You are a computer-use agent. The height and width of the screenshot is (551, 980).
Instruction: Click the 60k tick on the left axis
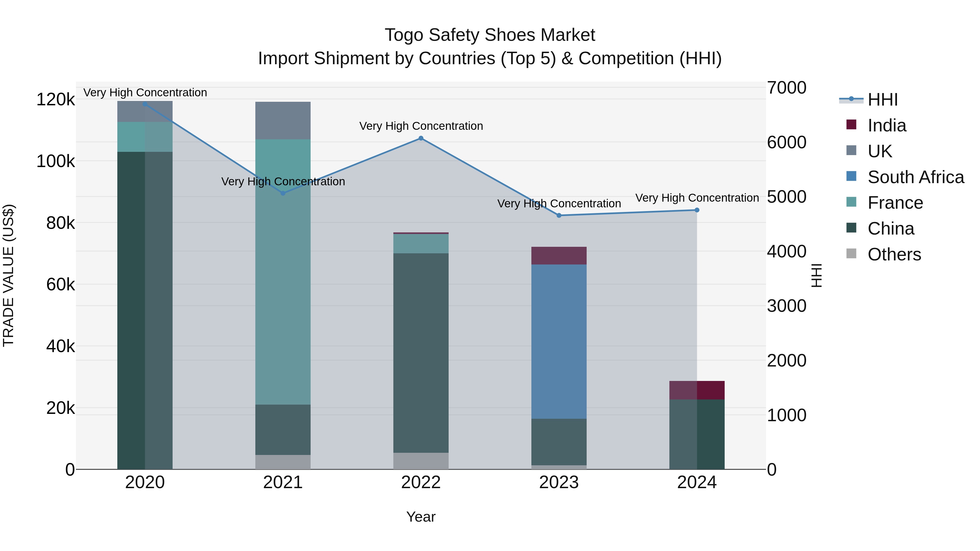pos(60,284)
